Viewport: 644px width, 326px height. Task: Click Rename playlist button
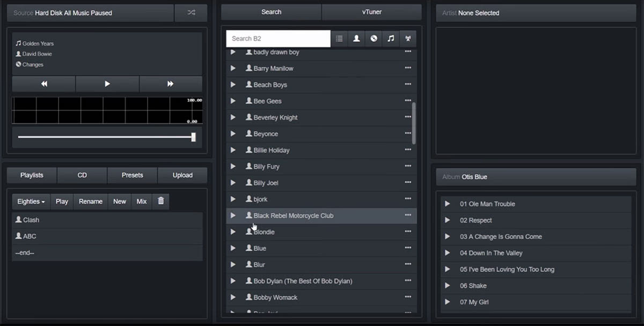(x=91, y=202)
